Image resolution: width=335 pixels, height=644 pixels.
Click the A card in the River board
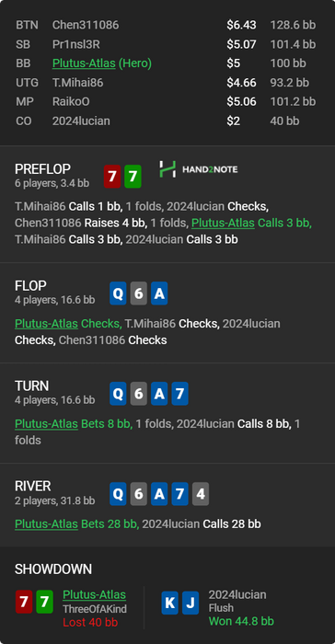(159, 494)
